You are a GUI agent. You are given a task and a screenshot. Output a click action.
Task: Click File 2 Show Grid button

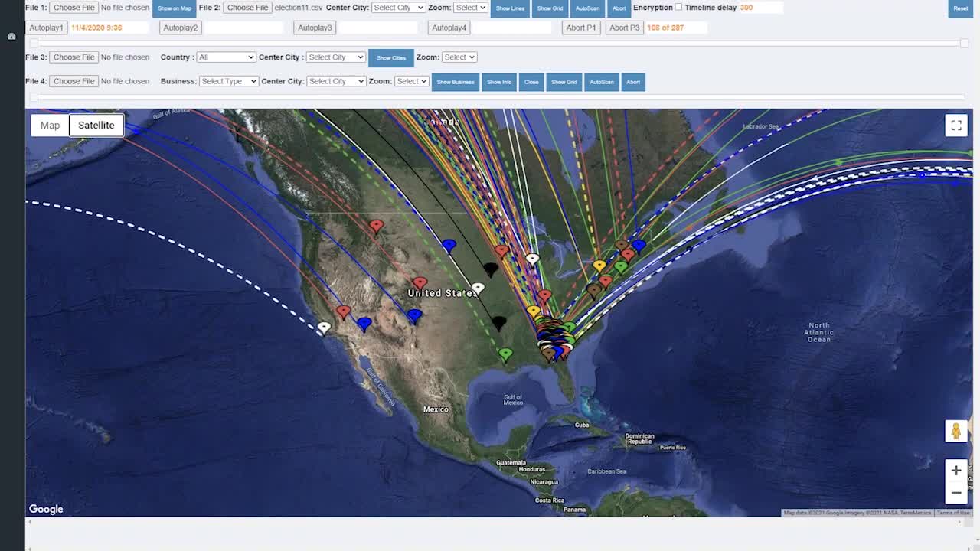click(x=550, y=8)
